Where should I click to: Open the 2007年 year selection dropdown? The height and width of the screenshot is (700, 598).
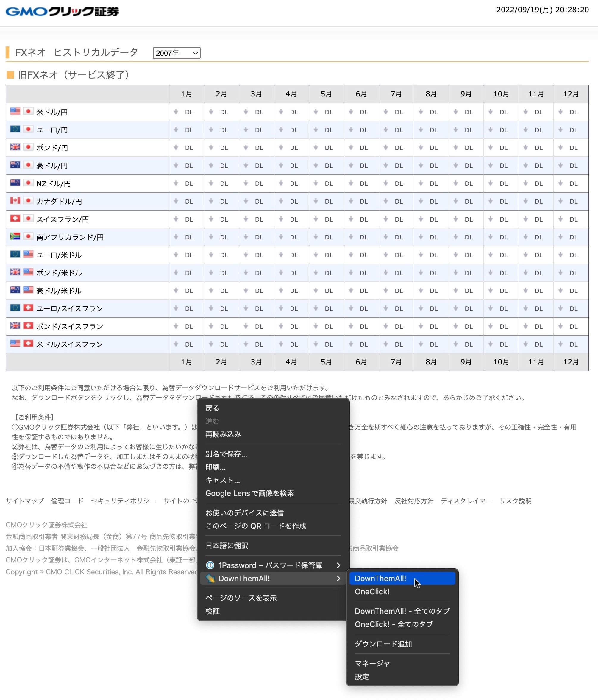coord(176,53)
